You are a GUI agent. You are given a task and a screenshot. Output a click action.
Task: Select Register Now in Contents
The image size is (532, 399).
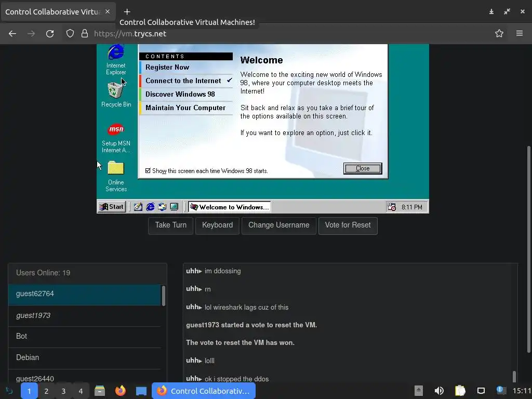click(186, 67)
